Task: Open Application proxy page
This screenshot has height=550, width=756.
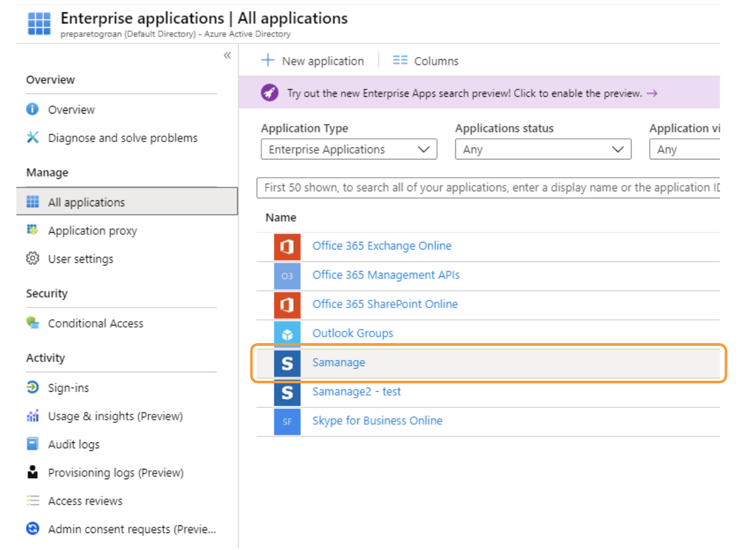Action: (x=93, y=231)
